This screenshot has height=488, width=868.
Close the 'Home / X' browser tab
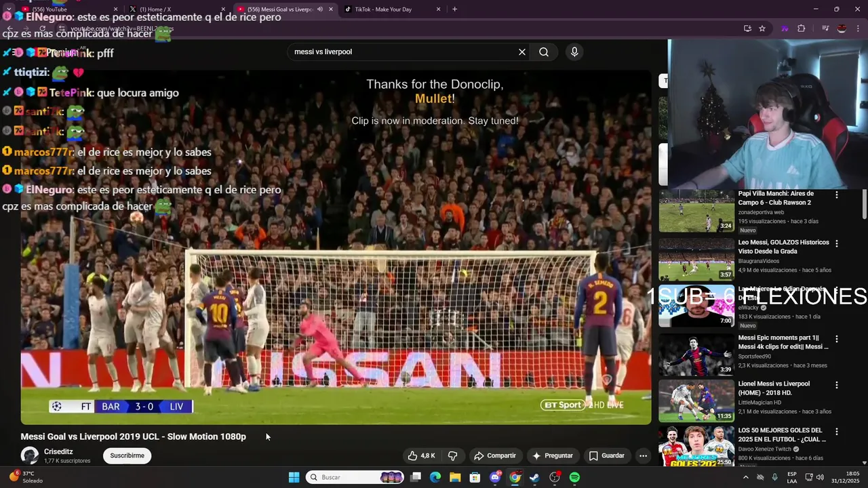pyautogui.click(x=223, y=9)
